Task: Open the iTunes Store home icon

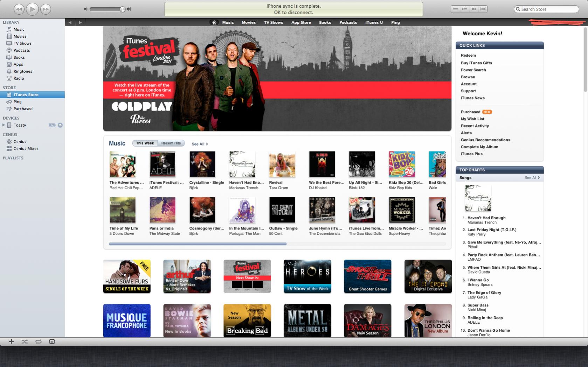Action: point(214,22)
